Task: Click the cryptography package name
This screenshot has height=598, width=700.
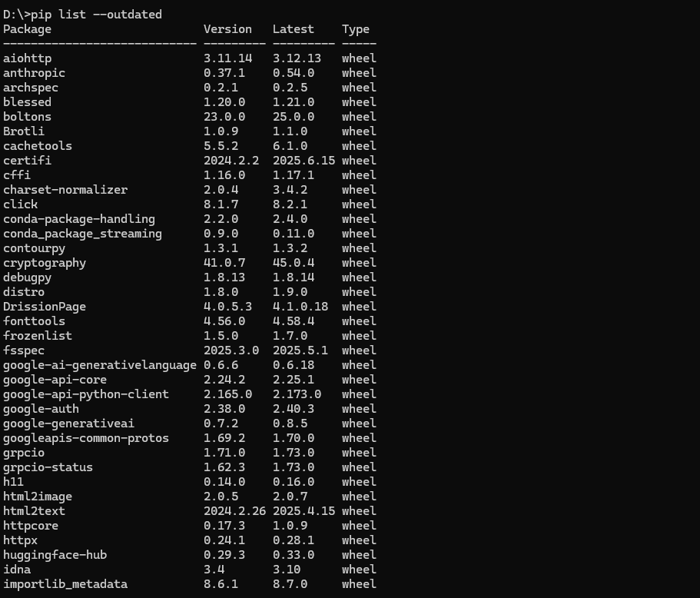Action: [x=45, y=263]
